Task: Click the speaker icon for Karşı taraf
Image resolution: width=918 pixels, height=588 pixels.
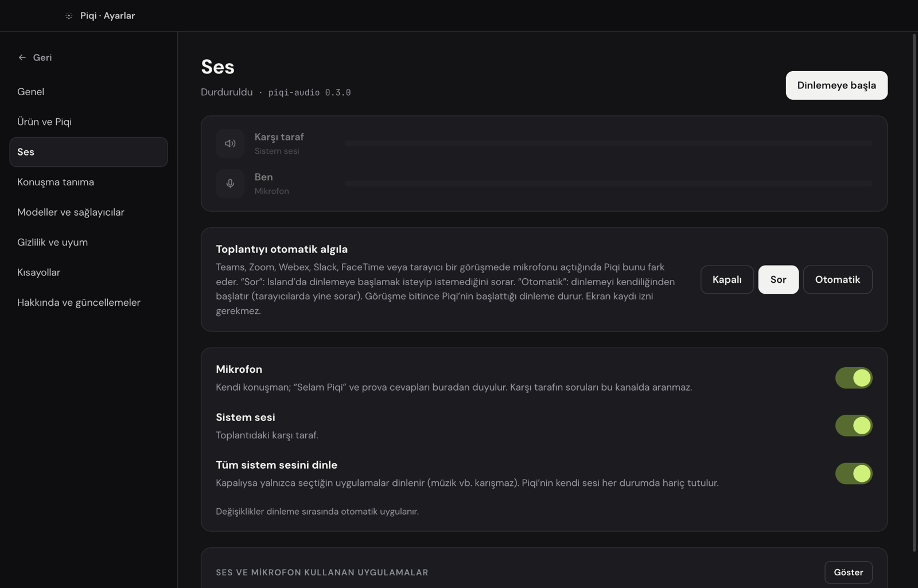Action: pos(230,143)
